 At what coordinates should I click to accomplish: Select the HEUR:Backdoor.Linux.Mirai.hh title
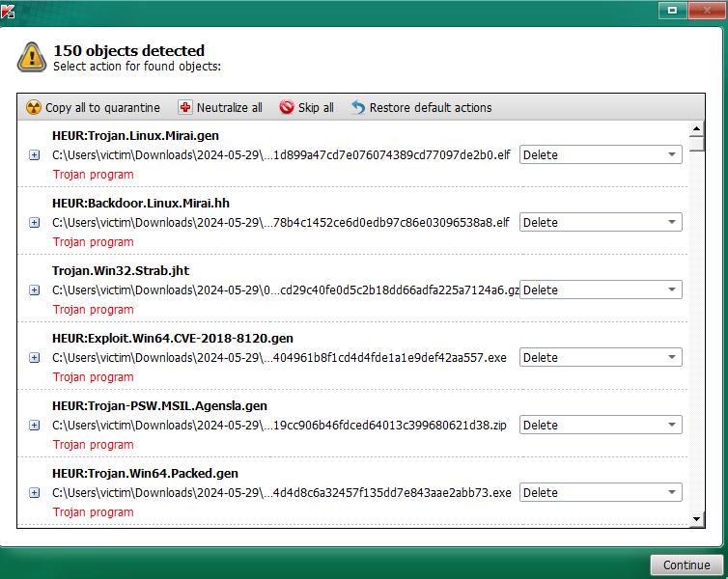(x=141, y=204)
